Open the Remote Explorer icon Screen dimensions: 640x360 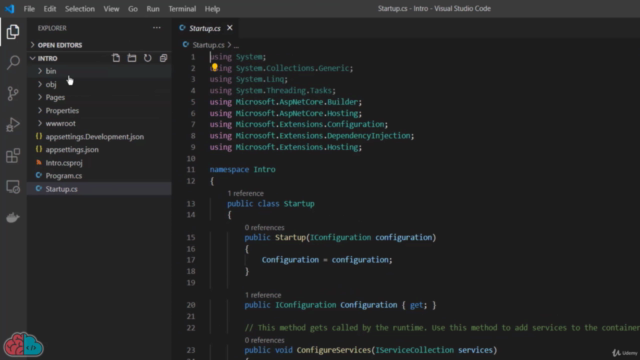click(13, 187)
